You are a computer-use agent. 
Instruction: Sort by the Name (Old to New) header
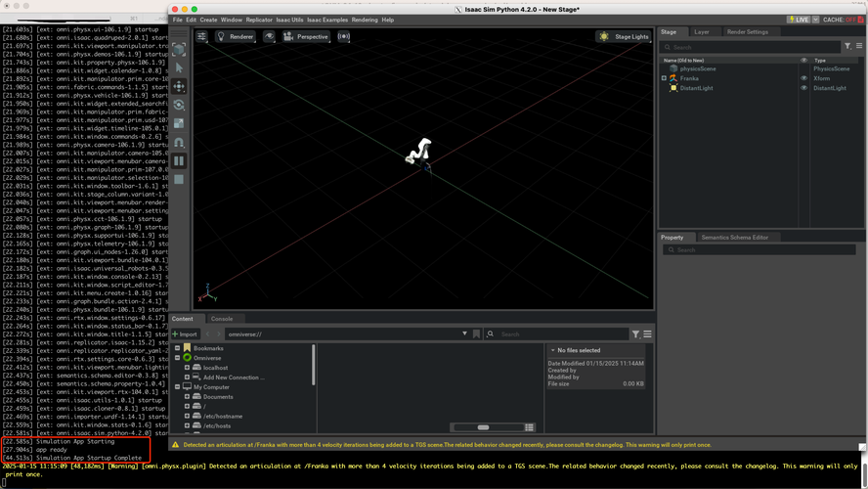[x=683, y=60]
